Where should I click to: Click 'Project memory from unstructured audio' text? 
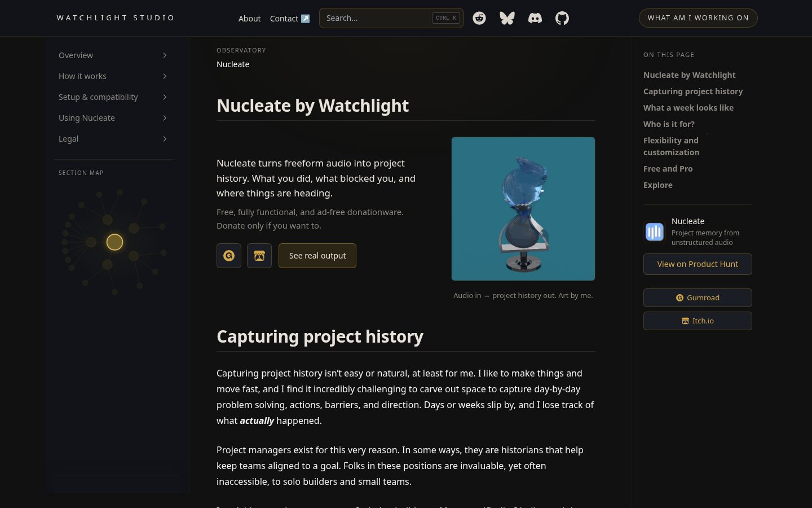tap(705, 238)
